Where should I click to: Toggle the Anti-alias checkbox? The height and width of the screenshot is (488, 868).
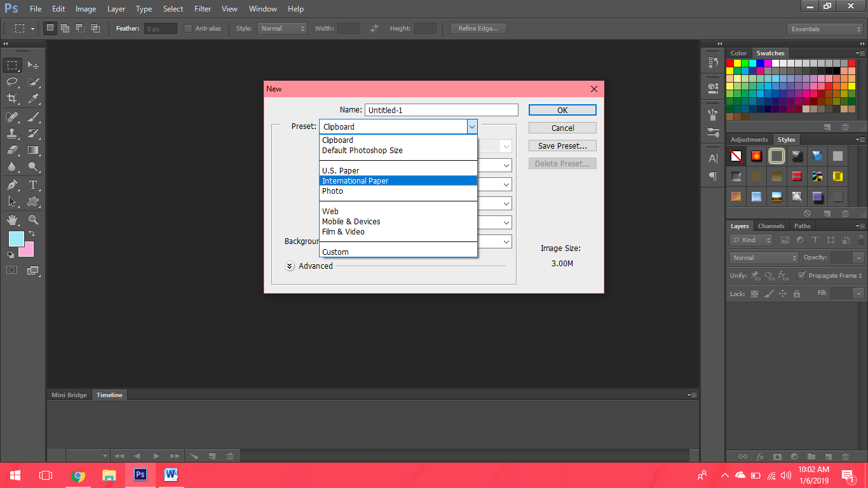click(x=188, y=29)
